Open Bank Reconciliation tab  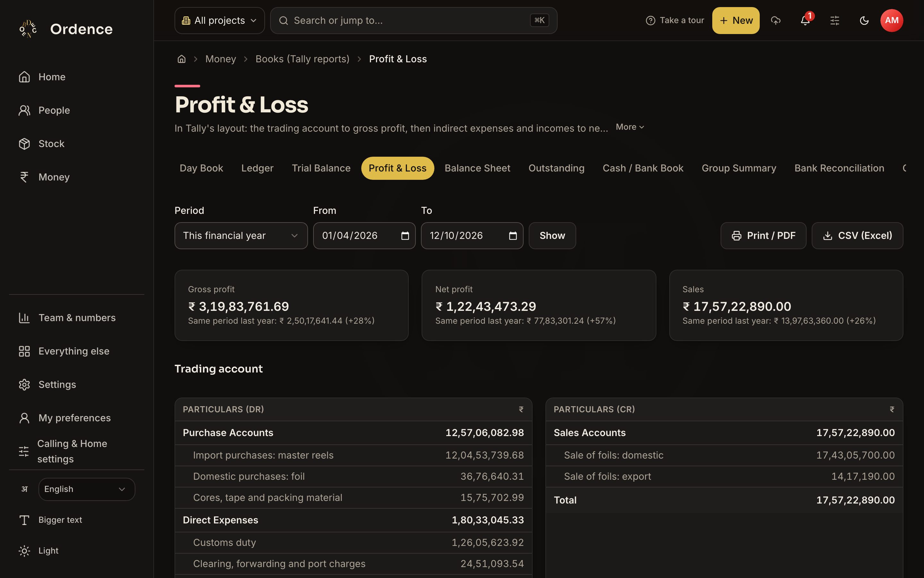point(839,168)
